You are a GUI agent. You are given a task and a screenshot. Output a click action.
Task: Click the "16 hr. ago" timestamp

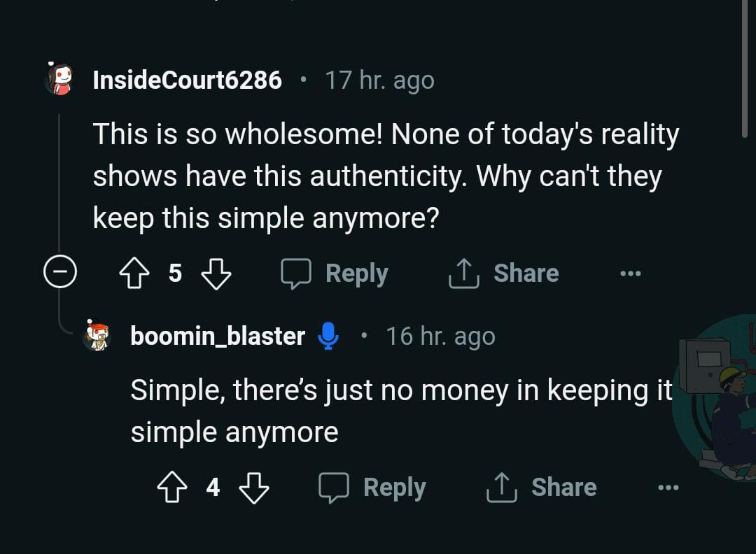[440, 336]
